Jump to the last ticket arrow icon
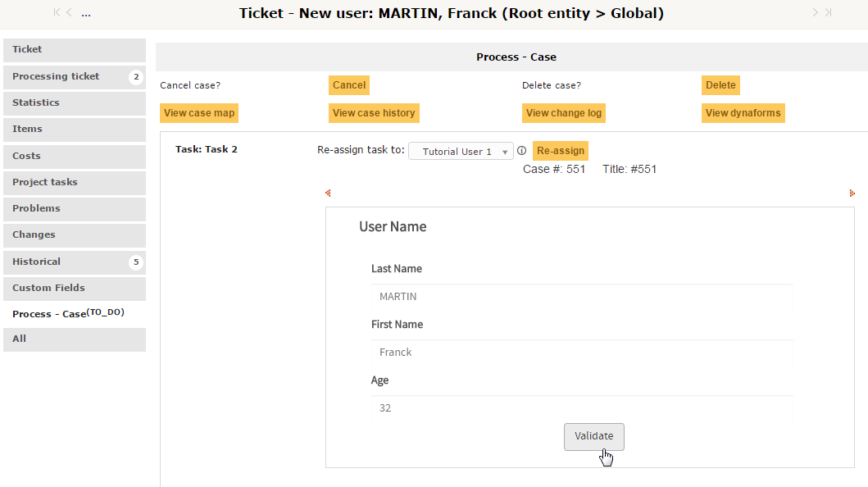Viewport: 868px width, 487px height. pyautogui.click(x=828, y=12)
